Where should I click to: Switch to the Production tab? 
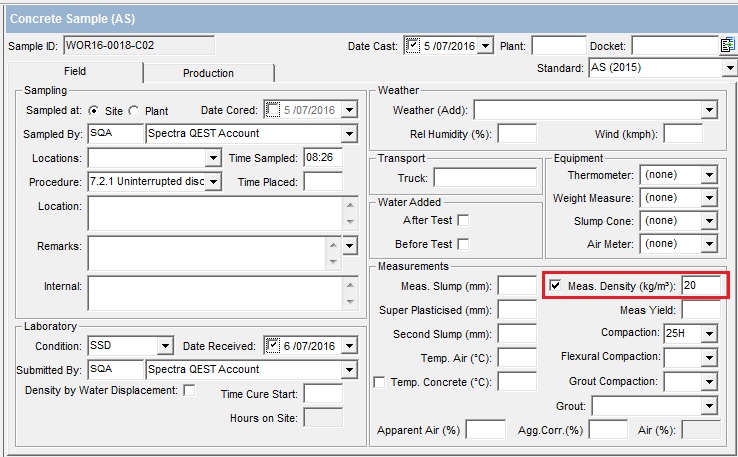[x=208, y=73]
